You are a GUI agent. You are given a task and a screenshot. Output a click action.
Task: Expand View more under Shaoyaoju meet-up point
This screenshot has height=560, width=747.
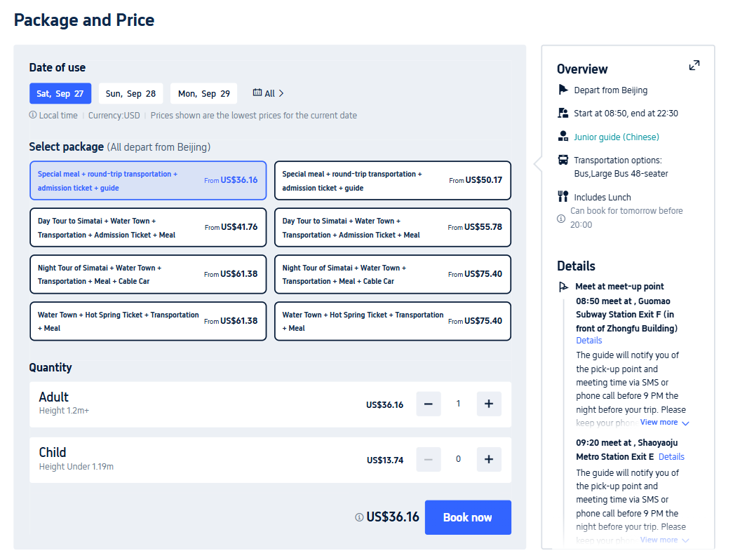(x=664, y=540)
